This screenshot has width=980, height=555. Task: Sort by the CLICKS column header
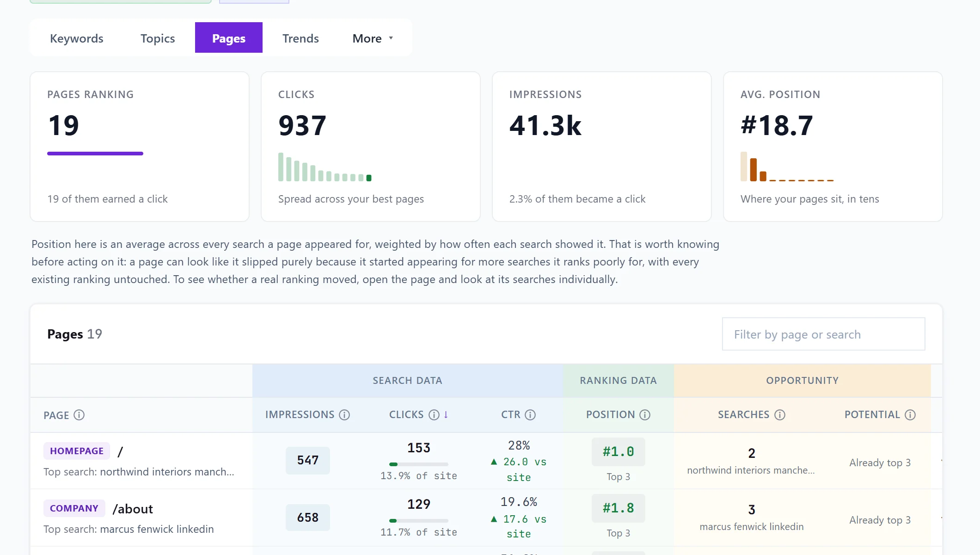click(x=406, y=415)
